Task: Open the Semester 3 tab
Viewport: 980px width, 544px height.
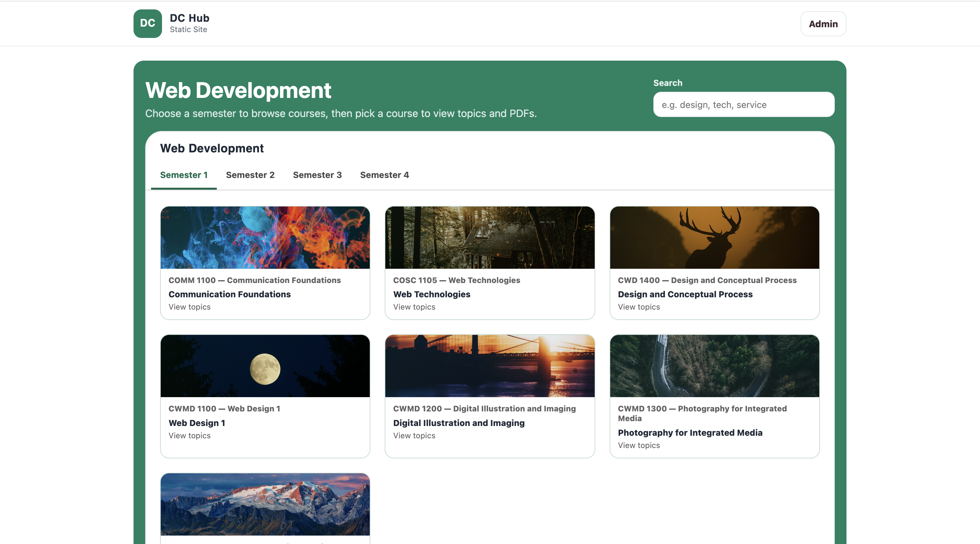Action: pos(317,175)
